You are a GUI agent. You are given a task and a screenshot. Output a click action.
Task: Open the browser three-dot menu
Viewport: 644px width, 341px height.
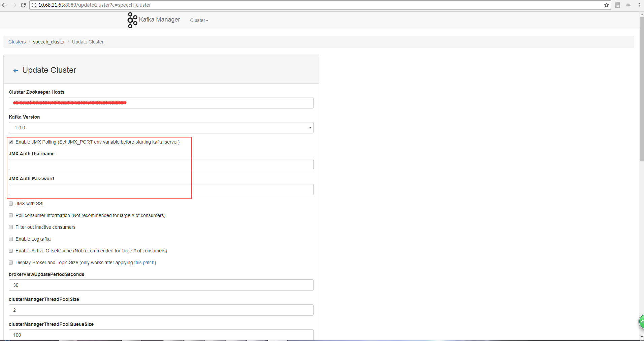pyautogui.click(x=639, y=5)
